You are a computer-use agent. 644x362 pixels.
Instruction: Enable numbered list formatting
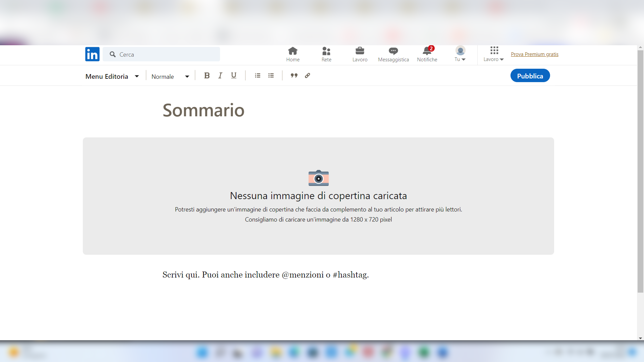258,75
